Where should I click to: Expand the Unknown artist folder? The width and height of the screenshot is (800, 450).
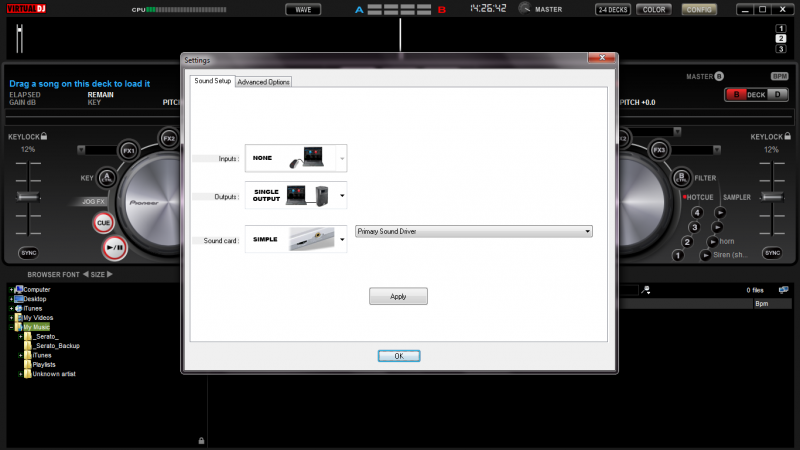click(x=20, y=374)
